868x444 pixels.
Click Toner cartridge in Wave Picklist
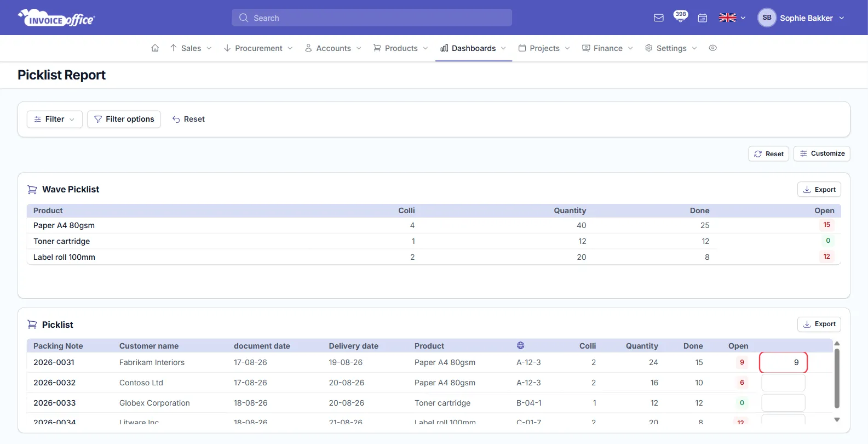coord(61,241)
